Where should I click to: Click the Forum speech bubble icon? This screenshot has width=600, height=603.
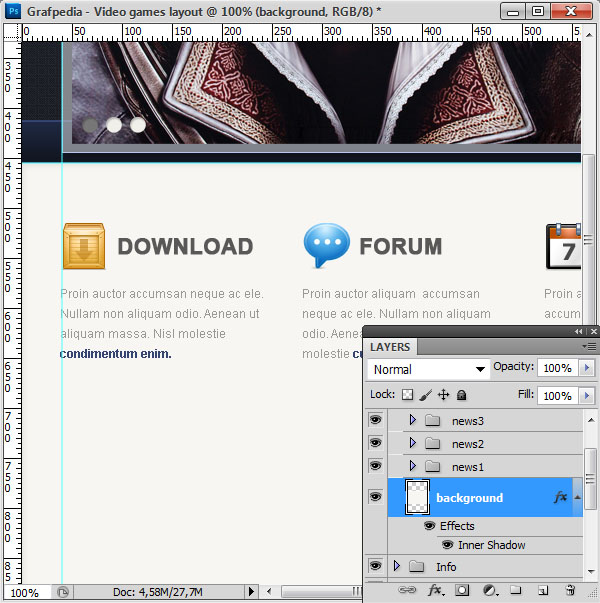pyautogui.click(x=327, y=245)
